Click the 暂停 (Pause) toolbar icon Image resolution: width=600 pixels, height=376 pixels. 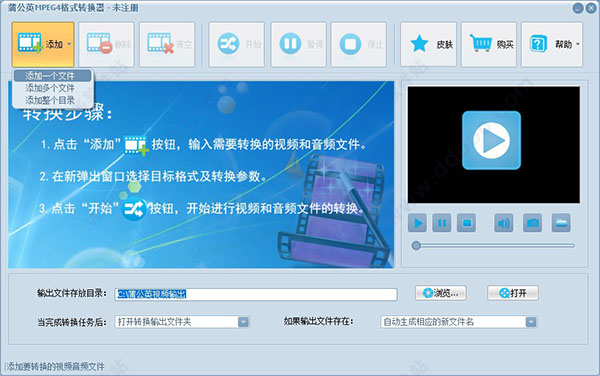pyautogui.click(x=290, y=44)
